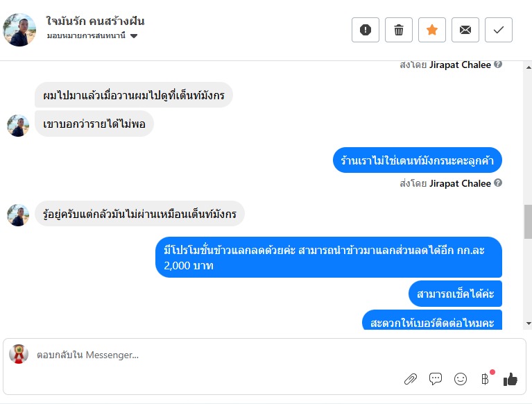Click the 2,000 baht rice promotion message
This screenshot has height=404, width=532.
328,258
